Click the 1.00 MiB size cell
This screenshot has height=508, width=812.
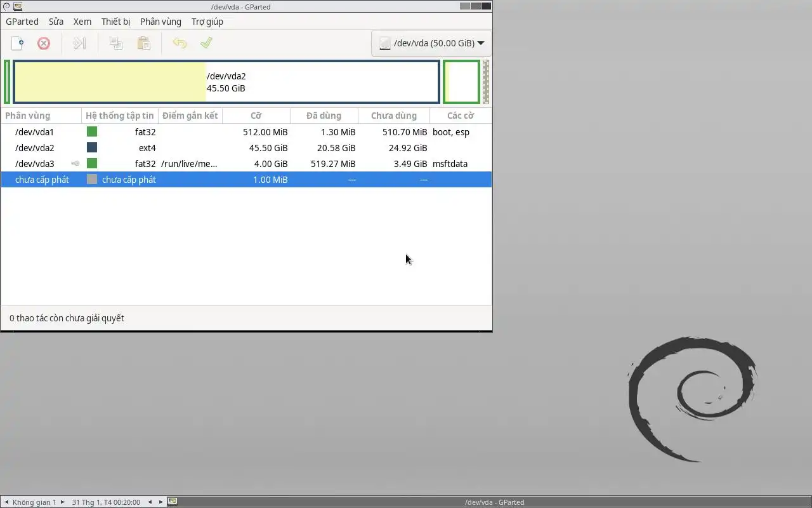270,180
